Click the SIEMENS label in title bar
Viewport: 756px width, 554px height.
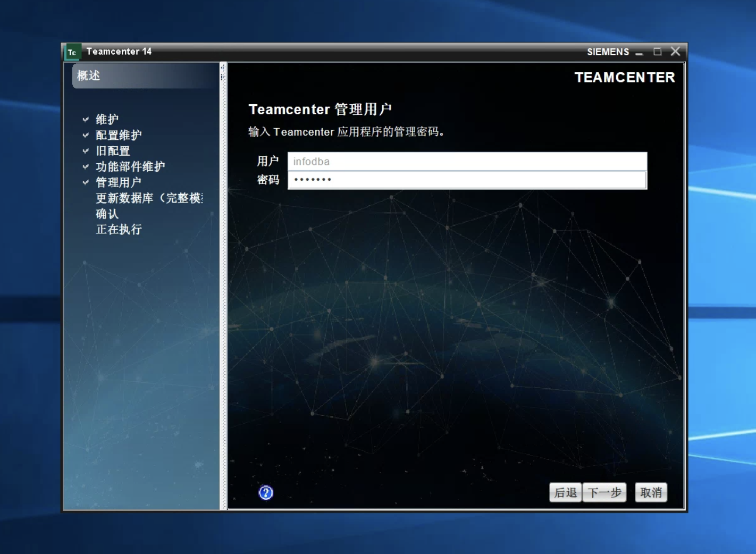coord(608,52)
